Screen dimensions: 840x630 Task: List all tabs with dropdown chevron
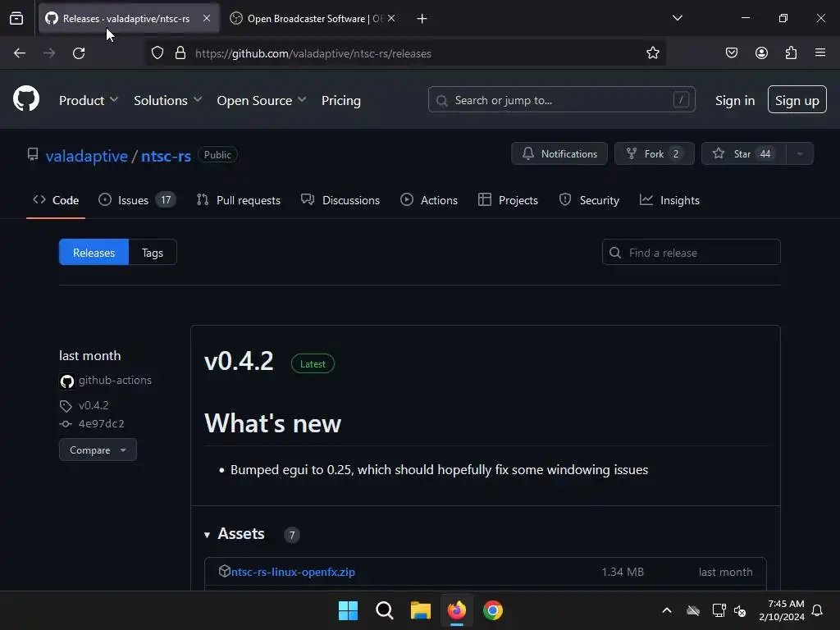677,18
